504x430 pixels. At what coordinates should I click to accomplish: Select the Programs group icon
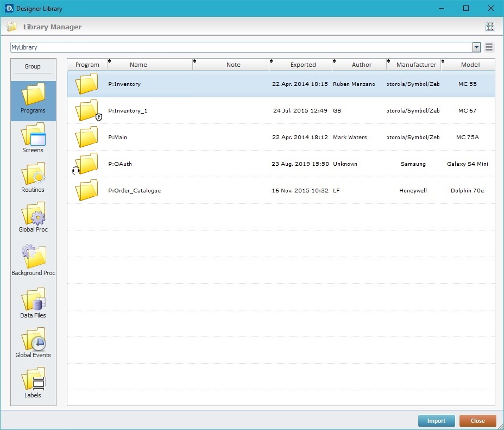[33, 99]
